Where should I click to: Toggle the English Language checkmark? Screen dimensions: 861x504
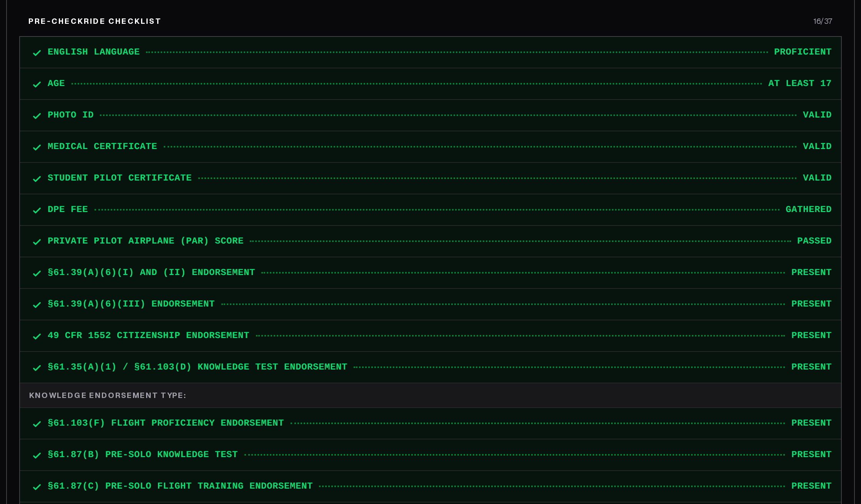tap(37, 53)
